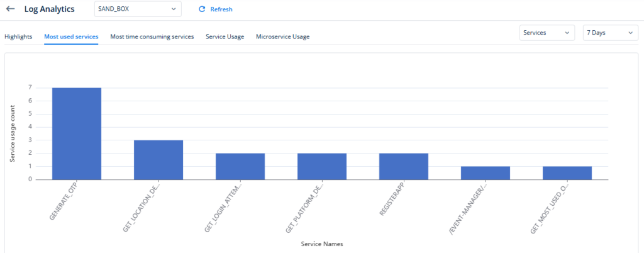Click the GET_MOST_USED_O... axis label
This screenshot has height=253, width=644.
(550, 208)
